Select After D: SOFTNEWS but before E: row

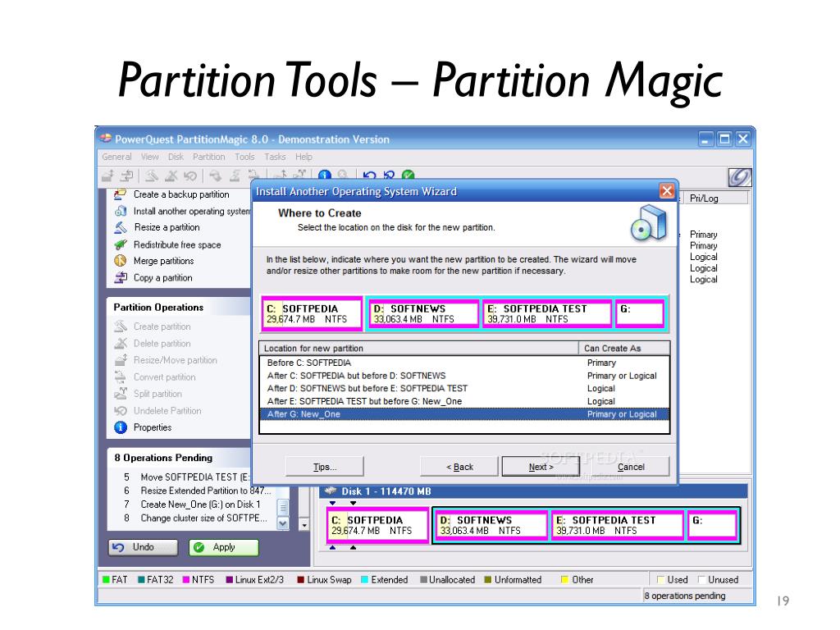[464, 388]
